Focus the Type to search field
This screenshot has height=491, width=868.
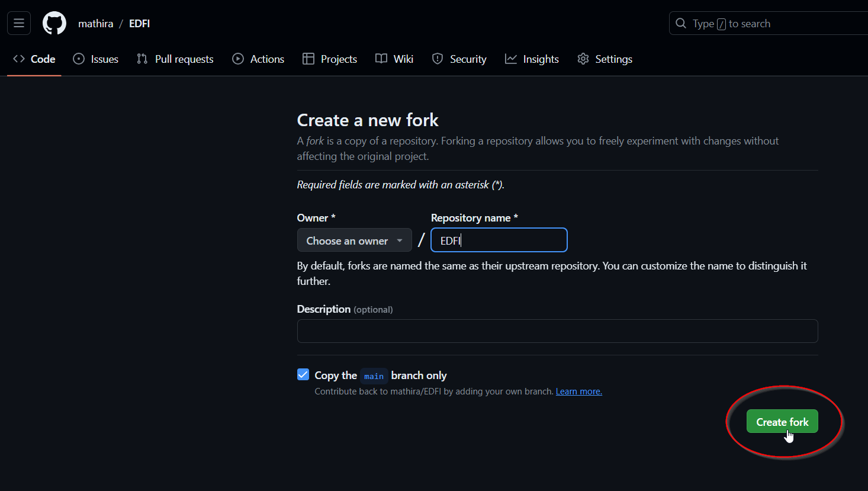pyautogui.click(x=769, y=24)
